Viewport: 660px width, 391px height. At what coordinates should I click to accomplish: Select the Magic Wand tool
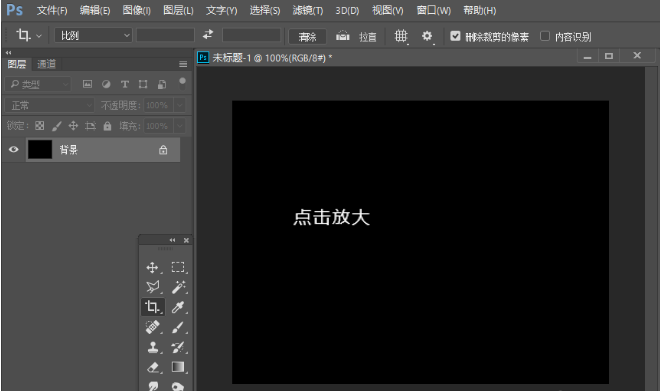(x=178, y=287)
